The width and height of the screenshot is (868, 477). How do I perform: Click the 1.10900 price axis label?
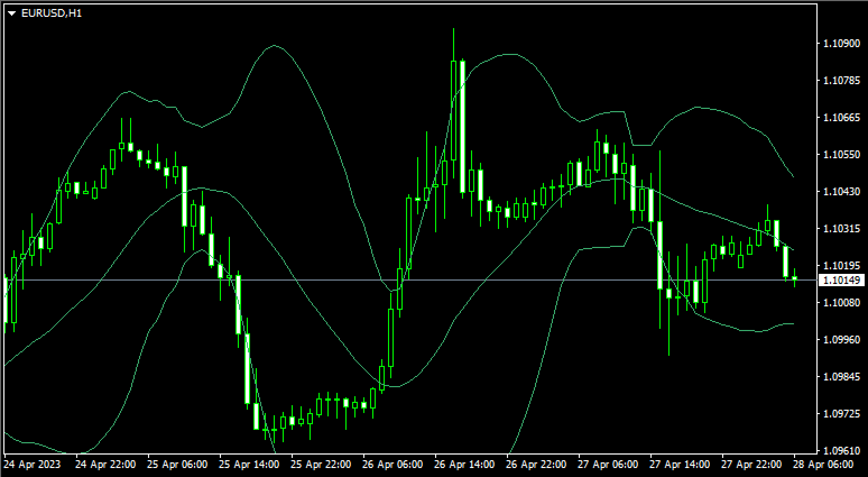(x=842, y=43)
